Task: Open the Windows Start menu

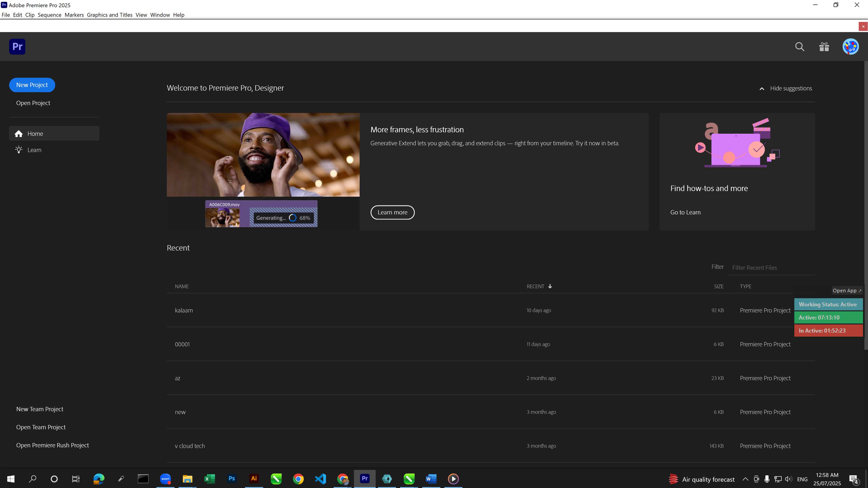Action: [11, 479]
